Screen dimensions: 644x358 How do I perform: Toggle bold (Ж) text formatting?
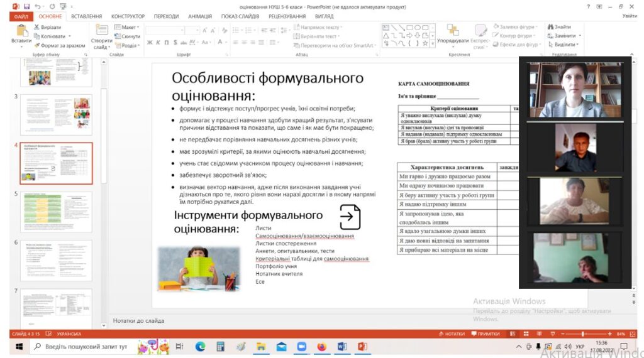pos(150,43)
